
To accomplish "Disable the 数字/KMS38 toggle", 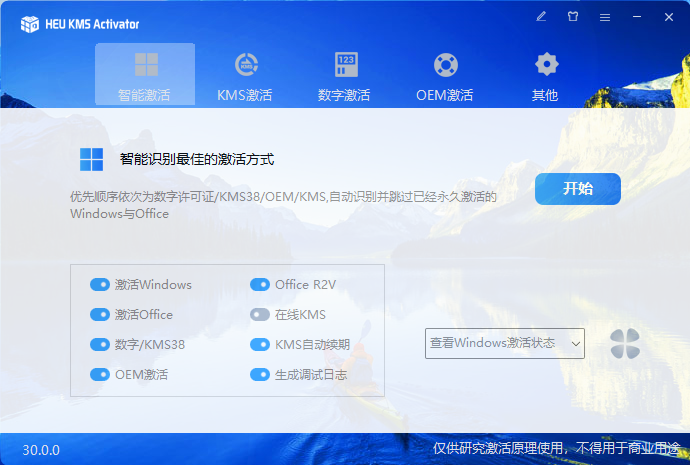I will [100, 345].
